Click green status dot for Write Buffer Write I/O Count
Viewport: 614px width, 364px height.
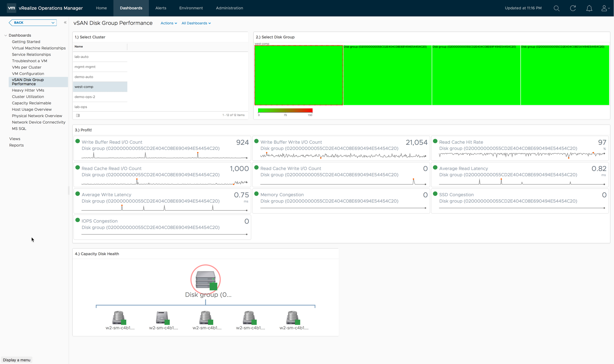click(256, 141)
